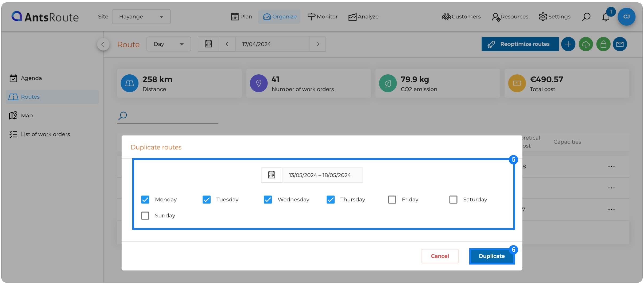Click the next-date chevron arrow
Image resolution: width=644 pixels, height=285 pixels.
[x=317, y=44]
